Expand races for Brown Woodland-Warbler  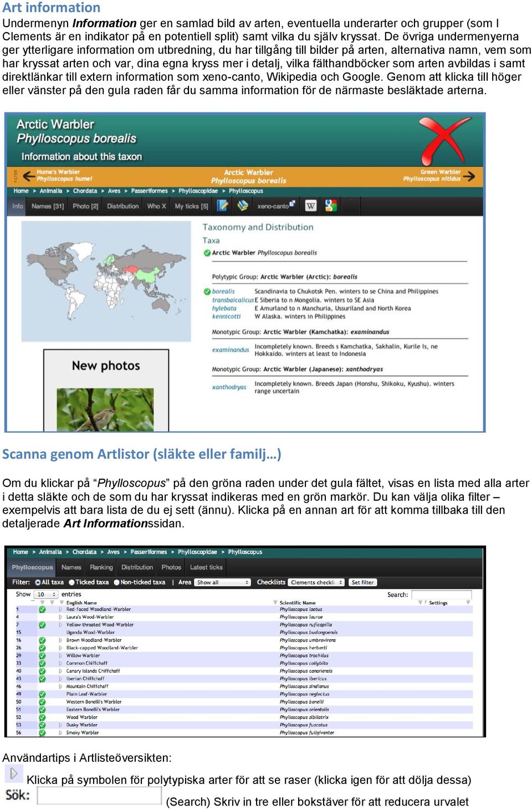click(60, 640)
